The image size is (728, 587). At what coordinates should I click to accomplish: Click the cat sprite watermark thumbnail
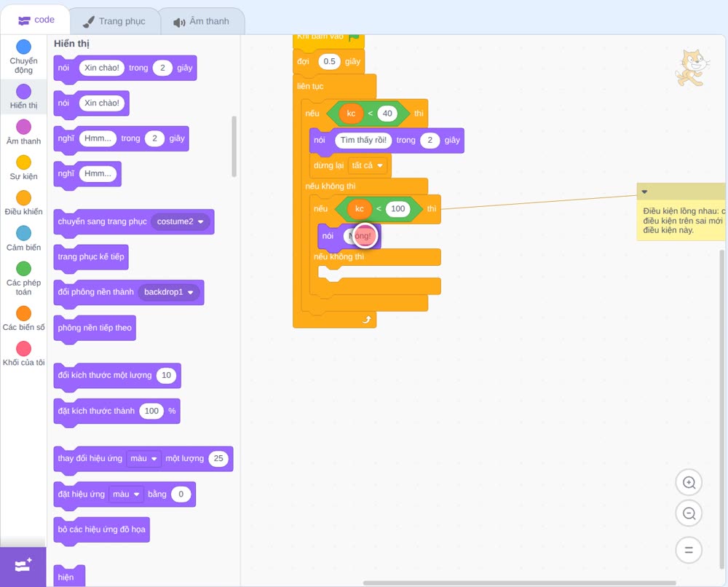pyautogui.click(x=692, y=68)
